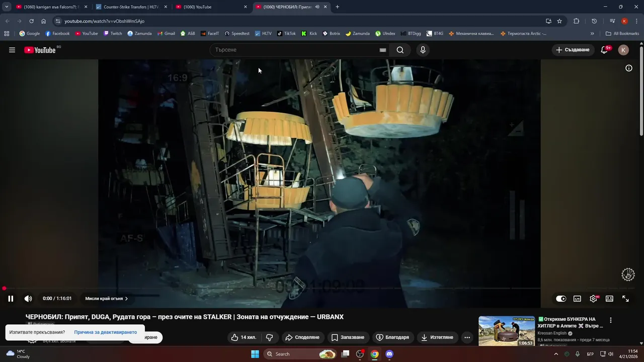Screen dimensions: 644x362
Task: Mute the video volume
Action: 28,299
